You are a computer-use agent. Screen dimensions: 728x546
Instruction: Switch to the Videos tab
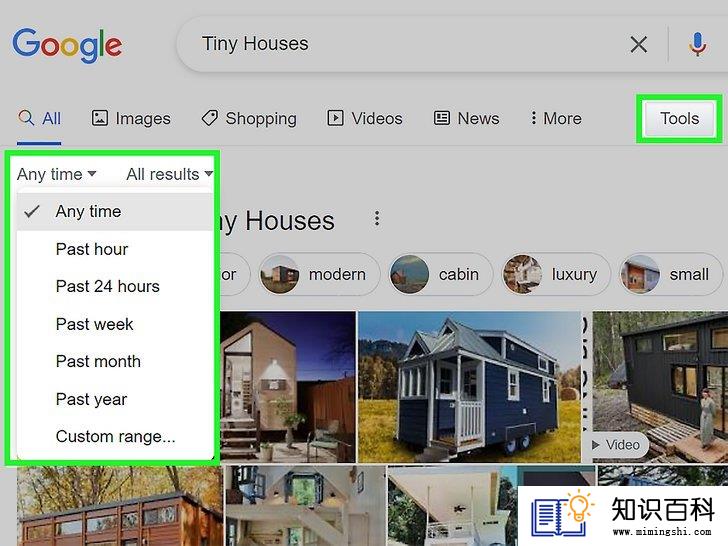(x=365, y=118)
